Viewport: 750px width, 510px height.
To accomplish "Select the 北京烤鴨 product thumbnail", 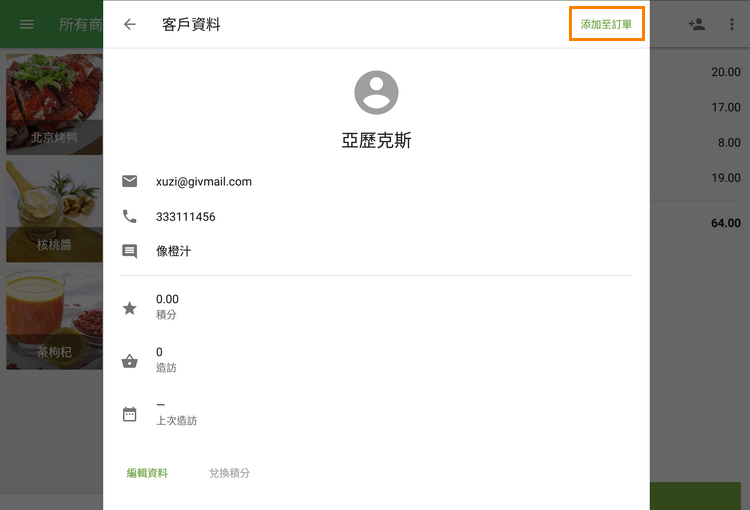I will point(54,104).
